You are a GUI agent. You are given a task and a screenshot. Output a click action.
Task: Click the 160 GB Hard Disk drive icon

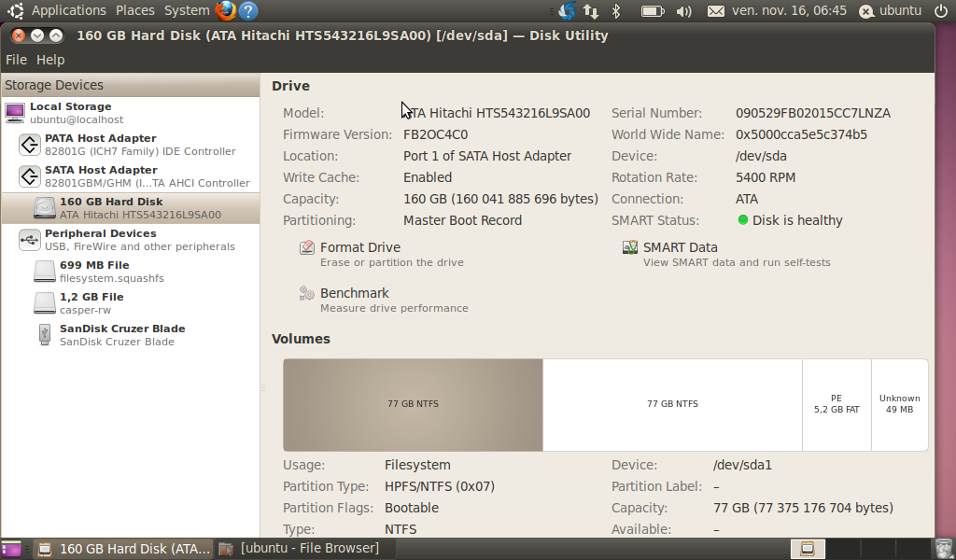tap(44, 208)
